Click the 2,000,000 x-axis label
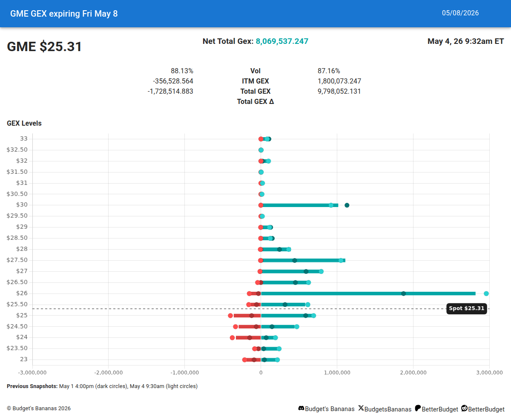The image size is (511, 420). 413,372
